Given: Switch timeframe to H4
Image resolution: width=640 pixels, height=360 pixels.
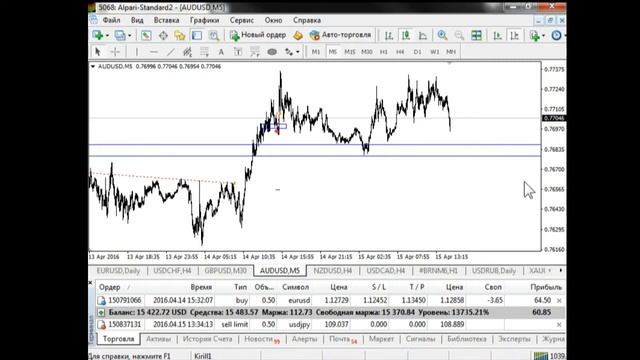Looking at the screenshot, I should tap(400, 52).
